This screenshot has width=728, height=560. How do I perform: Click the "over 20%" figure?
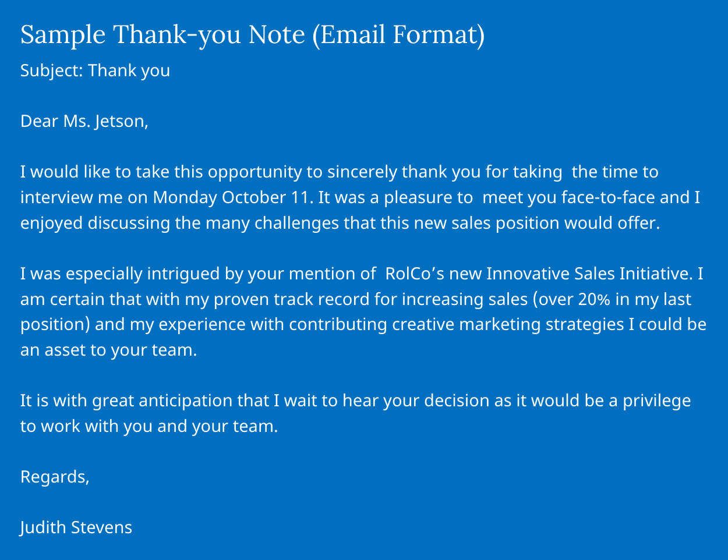pos(563,299)
